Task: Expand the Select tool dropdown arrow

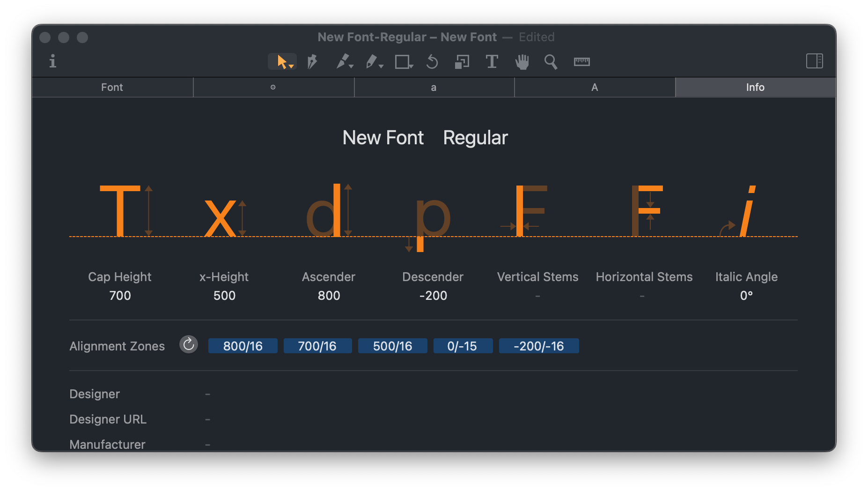Action: click(x=291, y=67)
